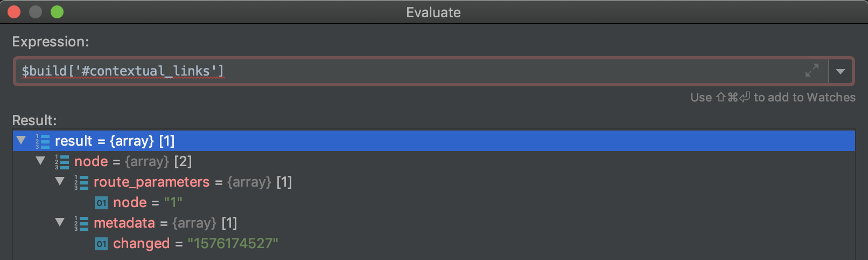Click the node string value icon

[x=101, y=203]
